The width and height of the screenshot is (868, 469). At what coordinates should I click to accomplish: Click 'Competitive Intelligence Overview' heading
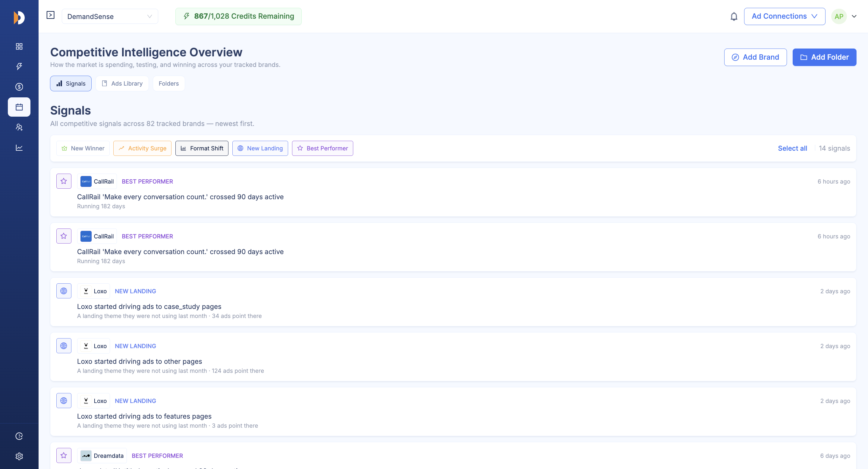click(146, 52)
